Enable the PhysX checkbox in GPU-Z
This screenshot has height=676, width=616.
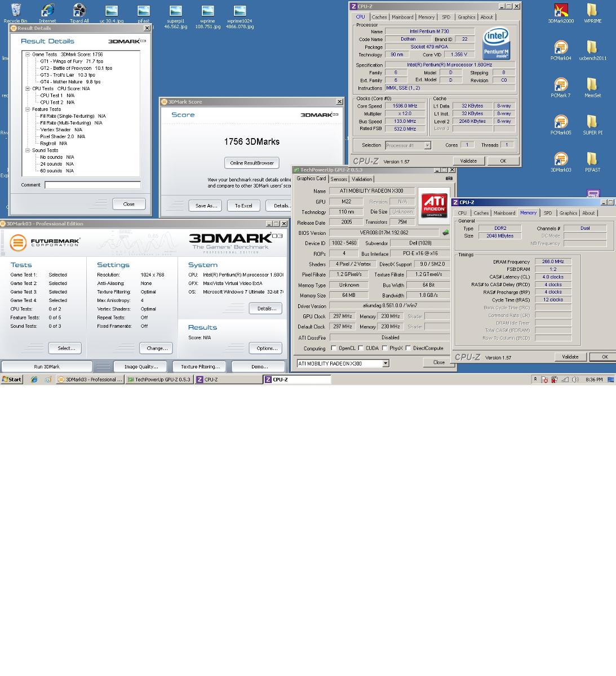[384, 348]
